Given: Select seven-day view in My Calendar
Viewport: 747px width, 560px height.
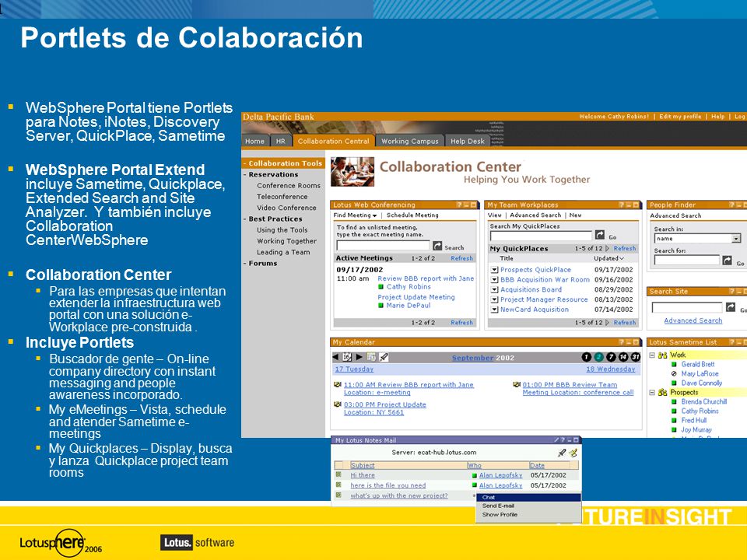Looking at the screenshot, I should (612, 357).
